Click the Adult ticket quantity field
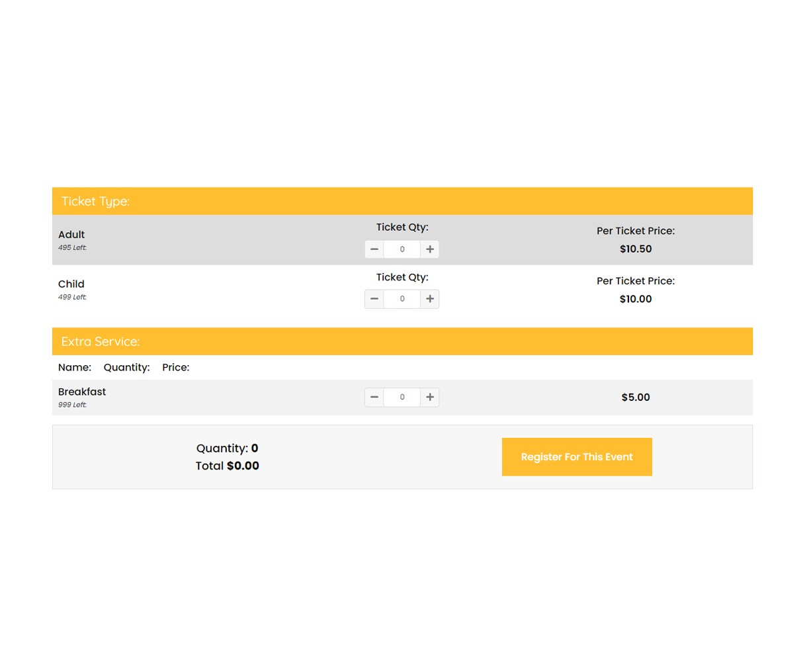 (x=402, y=249)
